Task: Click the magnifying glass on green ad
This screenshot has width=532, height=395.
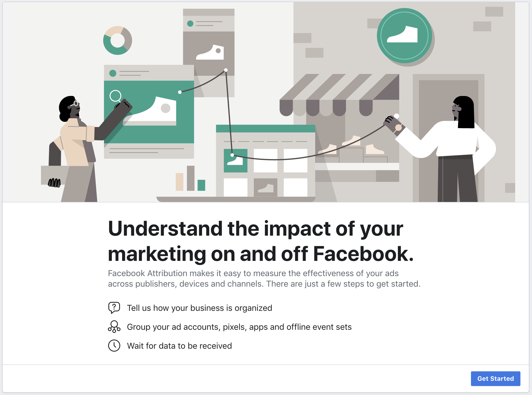Action: point(116,96)
